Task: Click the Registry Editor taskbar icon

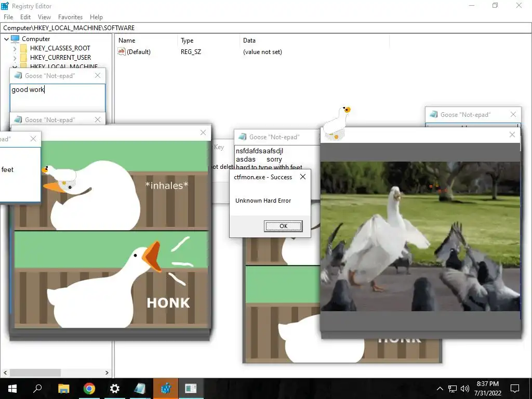Action: (x=166, y=389)
